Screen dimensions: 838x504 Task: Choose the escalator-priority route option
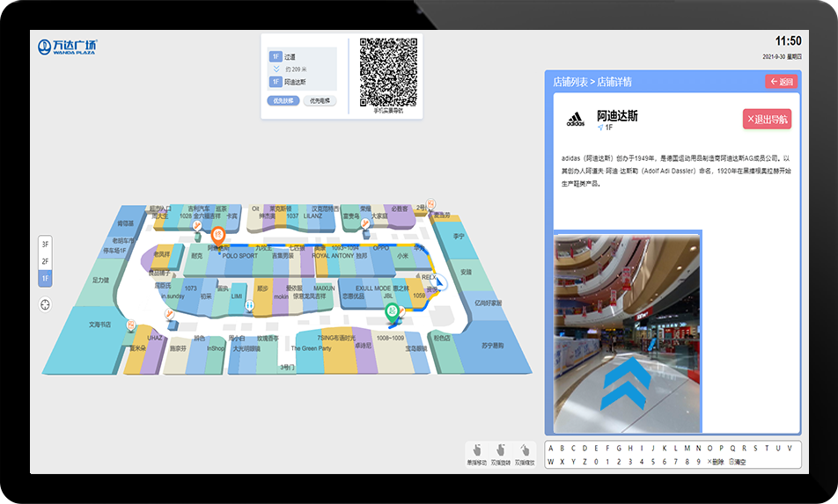pyautogui.click(x=283, y=101)
